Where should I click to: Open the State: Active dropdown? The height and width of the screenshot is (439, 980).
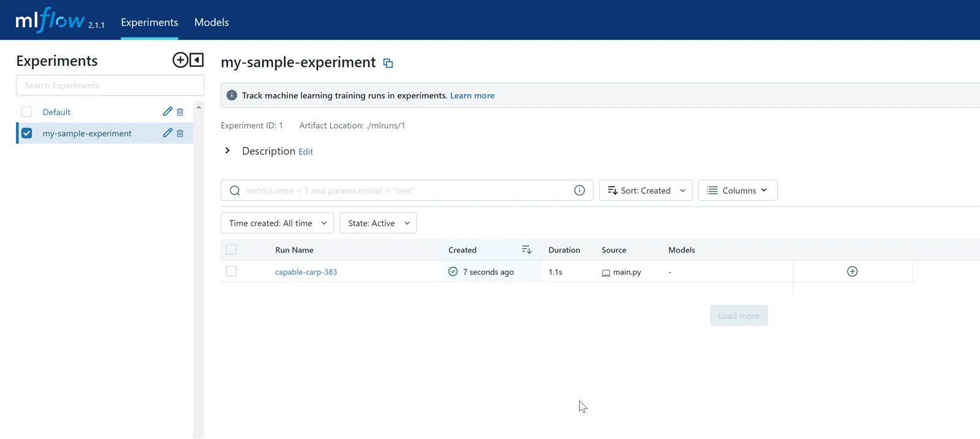pyautogui.click(x=378, y=223)
